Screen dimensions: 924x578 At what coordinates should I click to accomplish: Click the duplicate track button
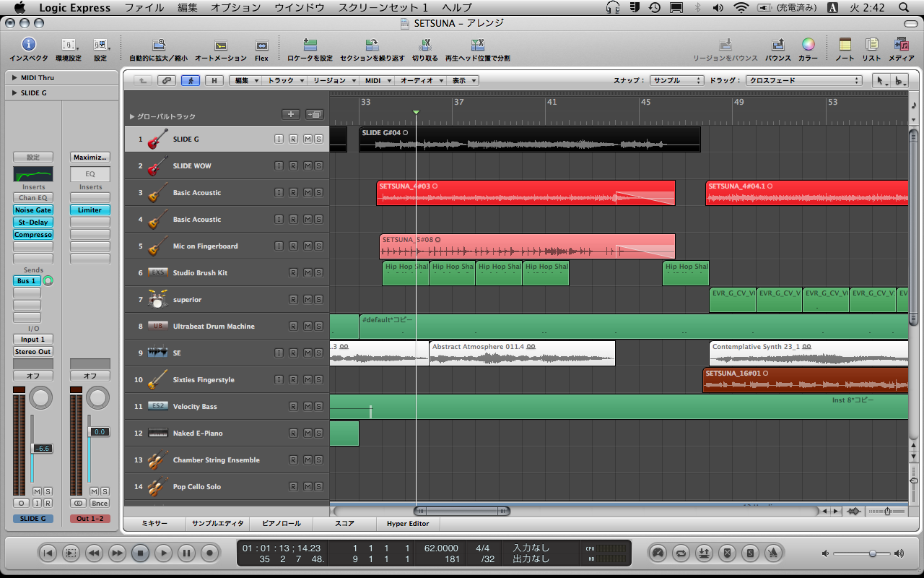pyautogui.click(x=314, y=114)
